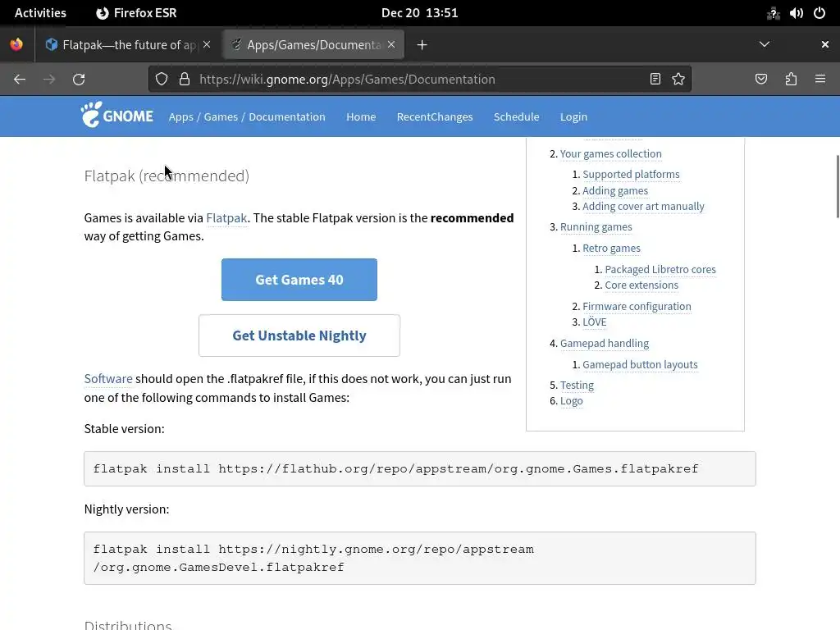Switch to the Flatpak—the future tab
Screen dimensions: 840x630
129,44
